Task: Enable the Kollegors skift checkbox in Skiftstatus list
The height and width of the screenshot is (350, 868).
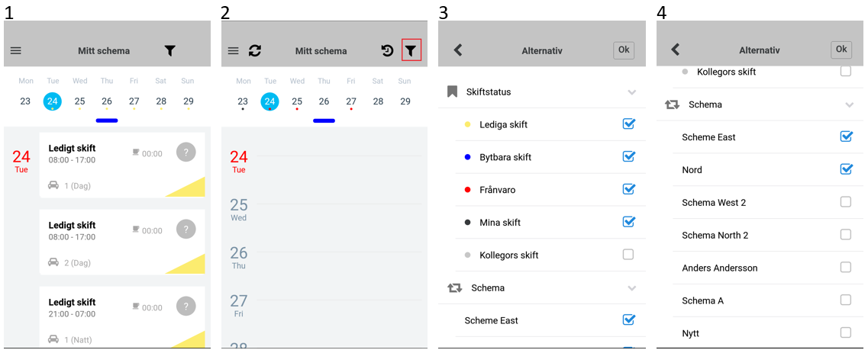Action: coord(628,255)
